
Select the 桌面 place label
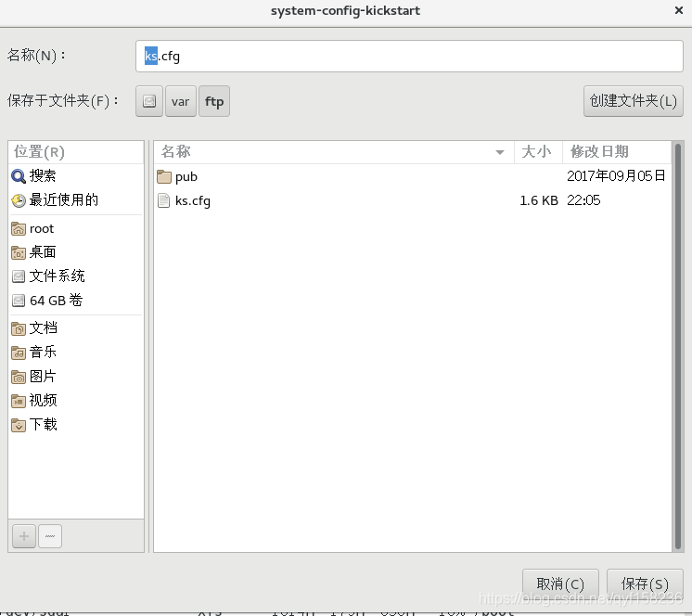(x=43, y=252)
